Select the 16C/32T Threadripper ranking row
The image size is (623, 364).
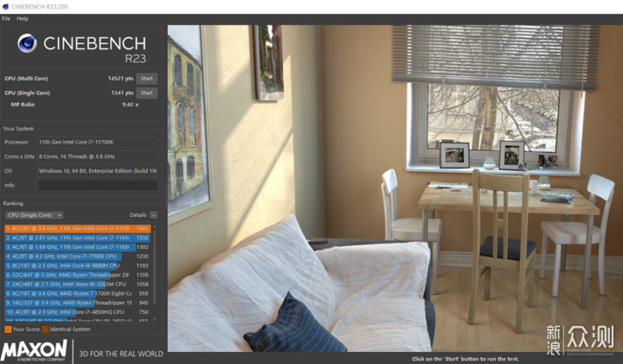pos(78,303)
